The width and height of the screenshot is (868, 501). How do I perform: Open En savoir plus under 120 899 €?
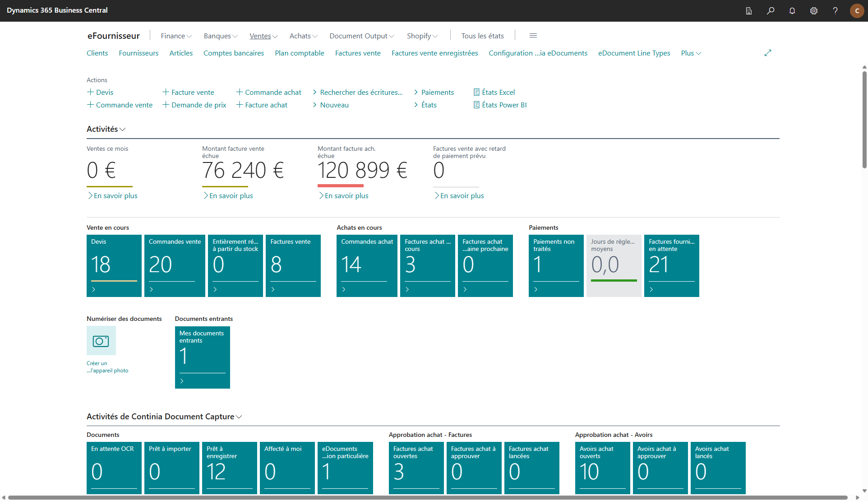[344, 195]
